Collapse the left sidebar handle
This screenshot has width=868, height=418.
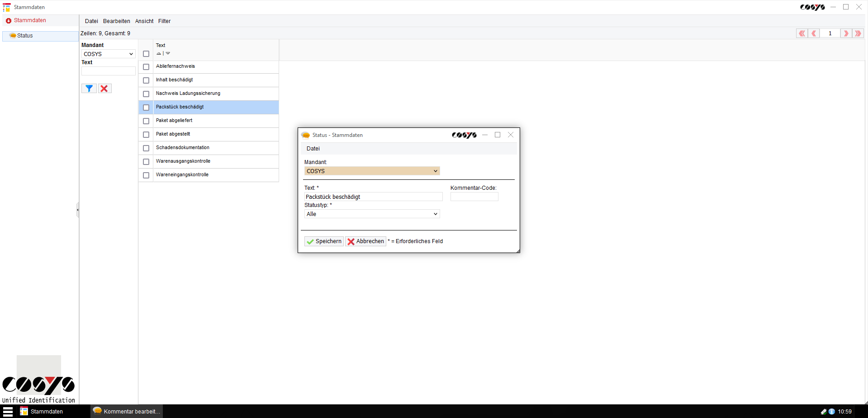pyautogui.click(x=77, y=210)
